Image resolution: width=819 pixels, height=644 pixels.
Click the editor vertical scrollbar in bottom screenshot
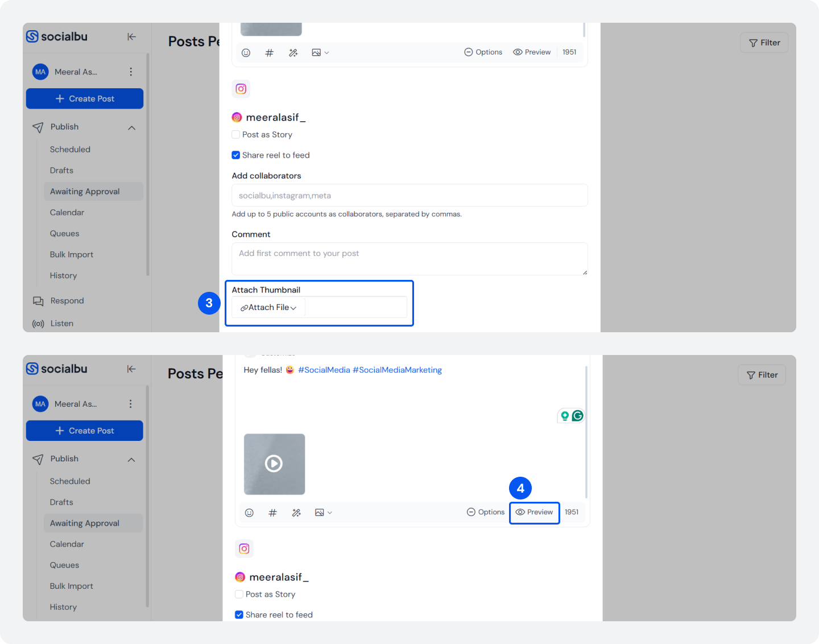pos(586,432)
